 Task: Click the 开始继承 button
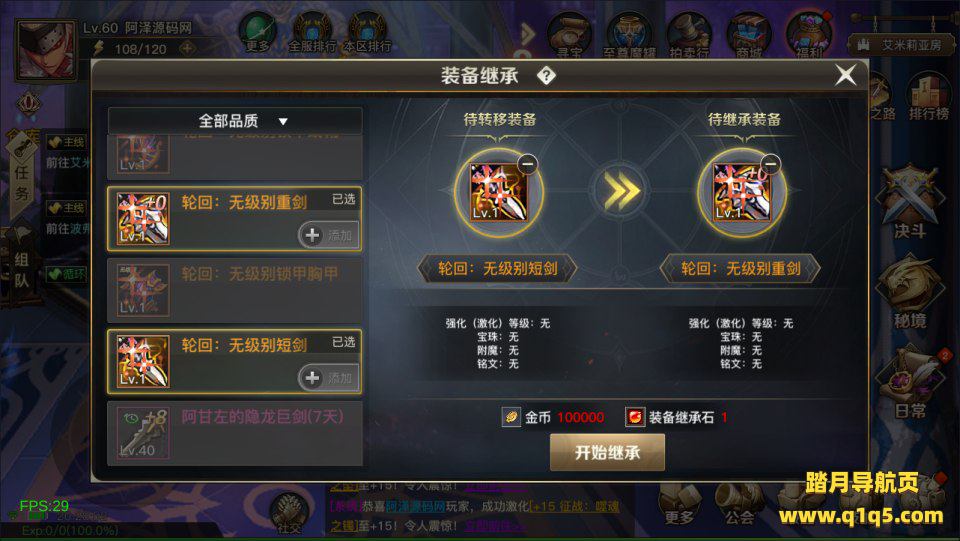(x=607, y=452)
